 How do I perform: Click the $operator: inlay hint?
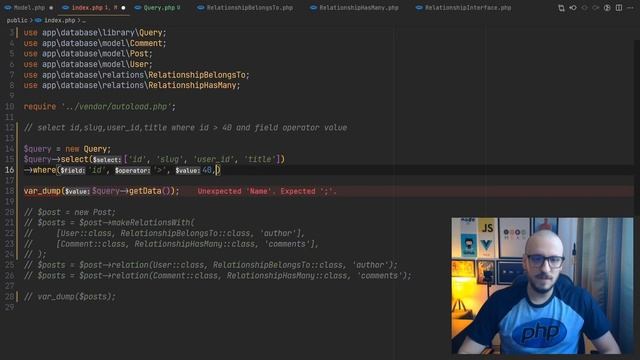pos(132,170)
